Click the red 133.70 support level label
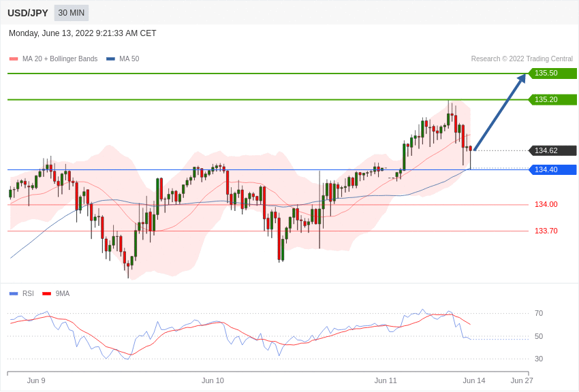Viewport: 579px width, 392px height. click(546, 231)
